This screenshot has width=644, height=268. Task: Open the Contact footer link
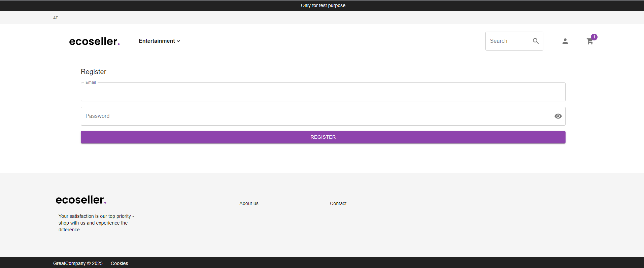click(x=338, y=203)
